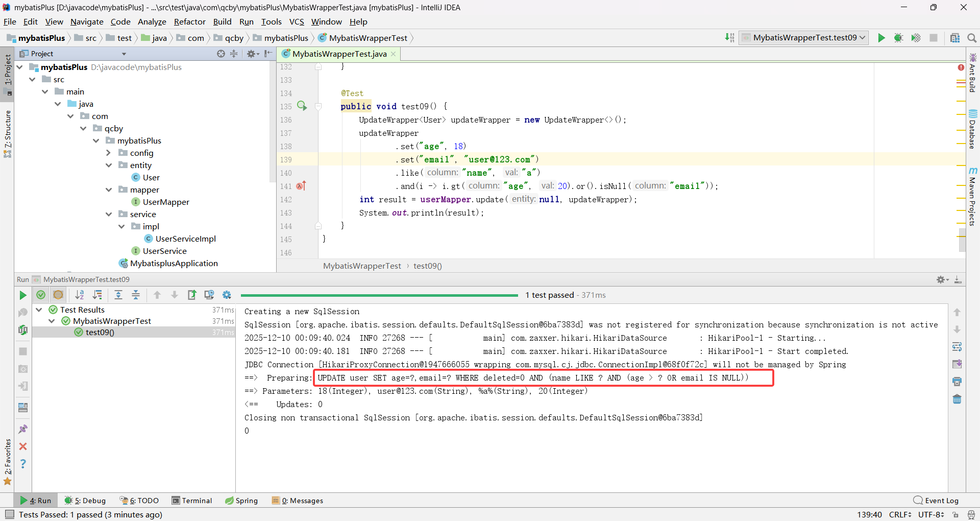
Task: Close Run tab with red X
Action: (x=22, y=446)
